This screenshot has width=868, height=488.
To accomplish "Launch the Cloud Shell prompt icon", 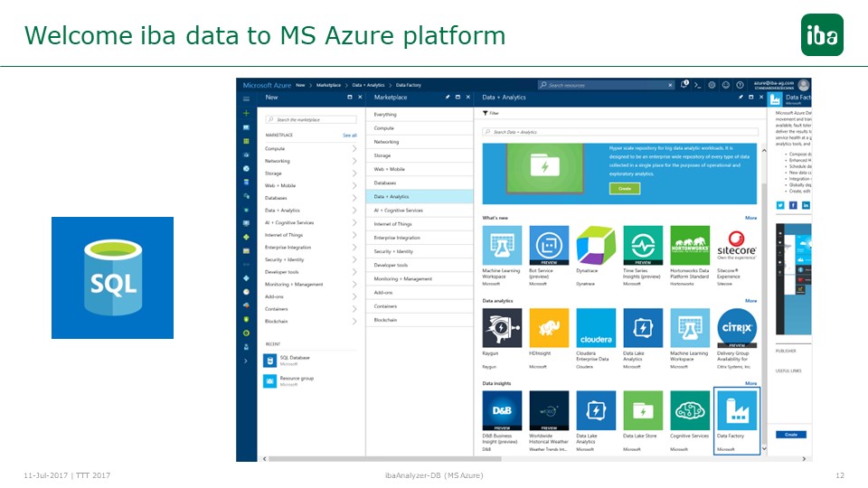I will pos(698,85).
